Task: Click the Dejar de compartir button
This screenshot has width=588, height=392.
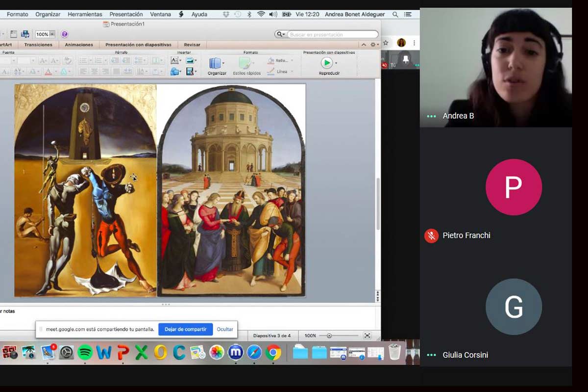Action: [185, 329]
